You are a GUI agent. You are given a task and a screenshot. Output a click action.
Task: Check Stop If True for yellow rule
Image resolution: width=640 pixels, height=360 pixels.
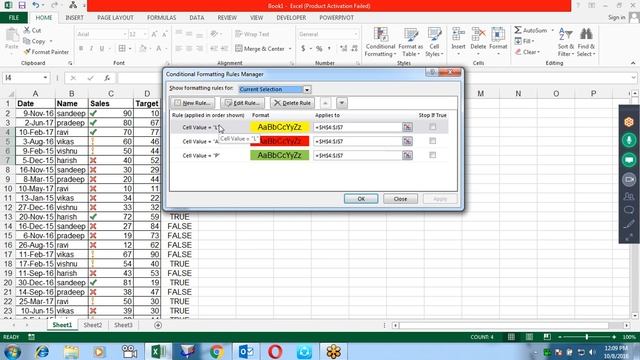[433, 127]
